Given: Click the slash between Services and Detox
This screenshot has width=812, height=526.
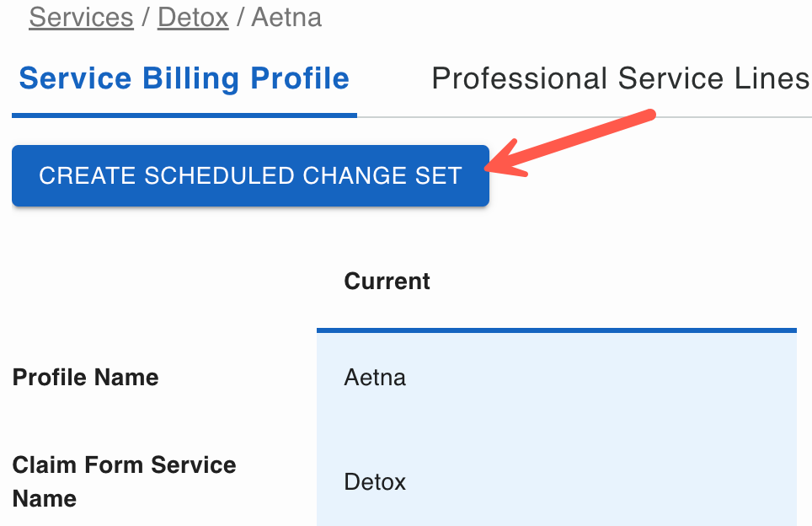Looking at the screenshot, I should click(146, 18).
